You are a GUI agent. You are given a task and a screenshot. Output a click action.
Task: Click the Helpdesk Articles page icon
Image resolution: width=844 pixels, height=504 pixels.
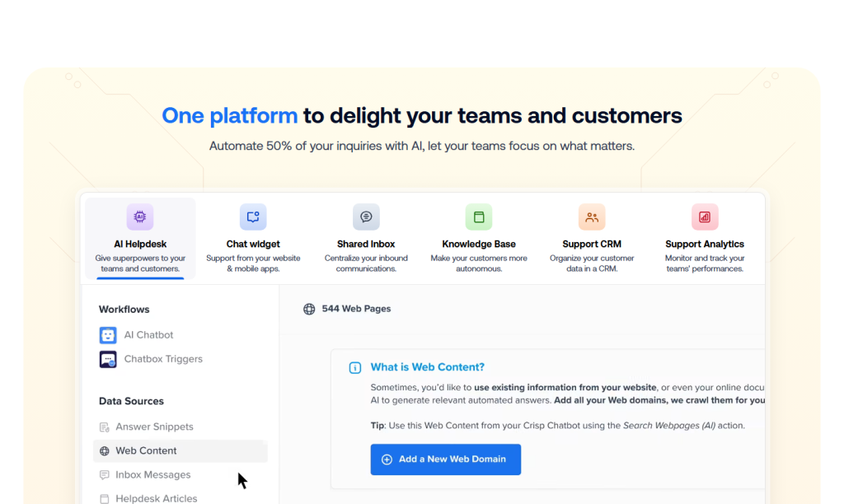click(105, 498)
